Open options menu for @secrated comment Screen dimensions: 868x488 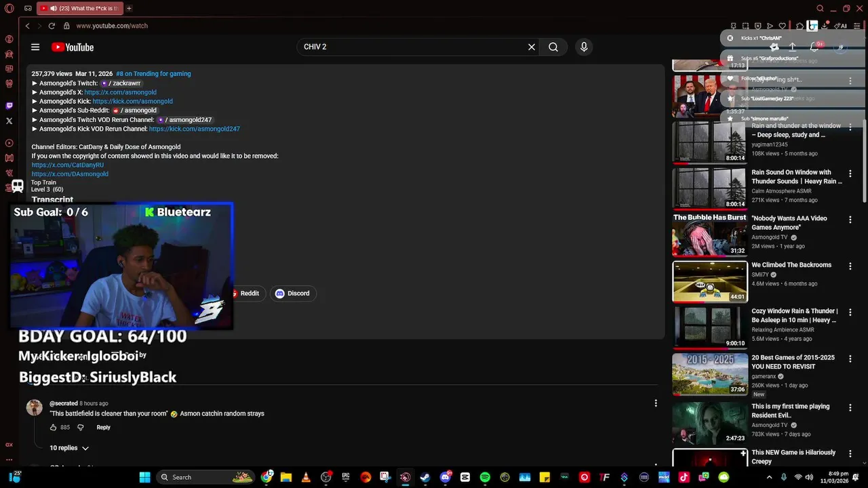pyautogui.click(x=656, y=403)
